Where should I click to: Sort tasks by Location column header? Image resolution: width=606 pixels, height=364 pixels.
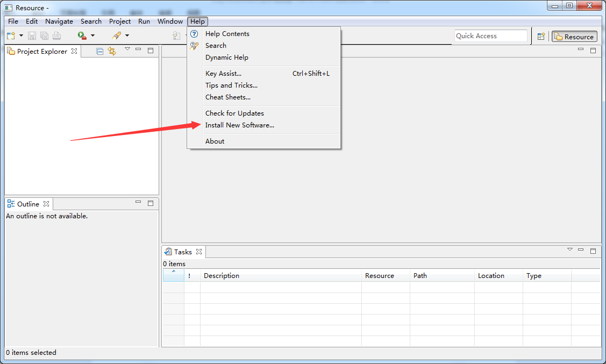498,275
